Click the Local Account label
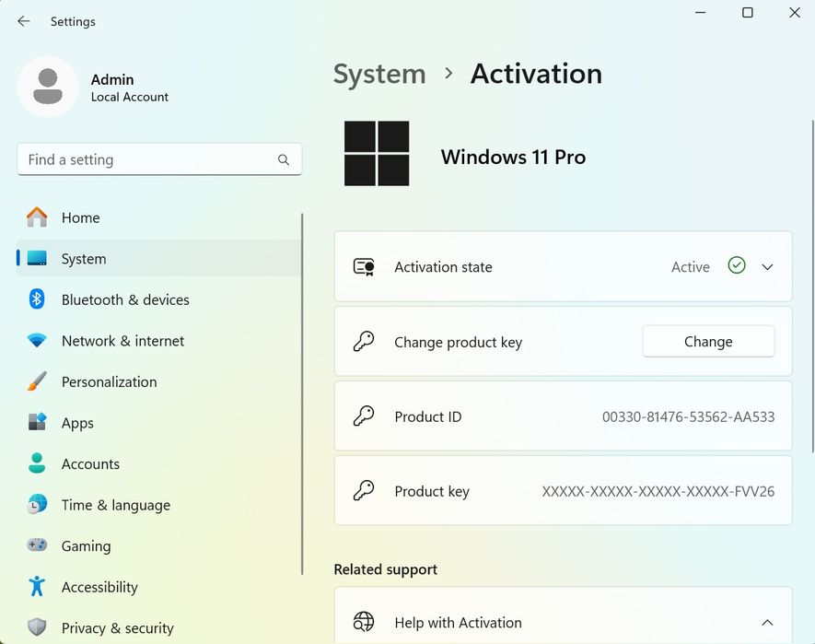Image resolution: width=815 pixels, height=644 pixels. click(x=130, y=97)
